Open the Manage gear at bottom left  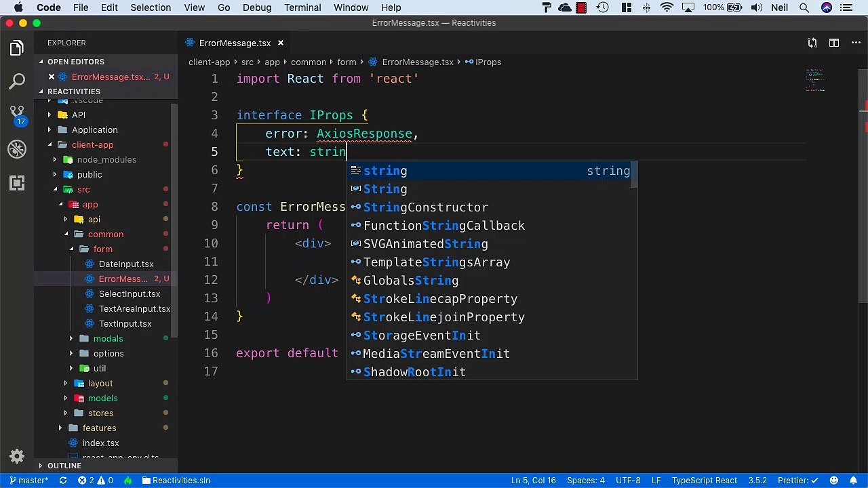[17, 456]
